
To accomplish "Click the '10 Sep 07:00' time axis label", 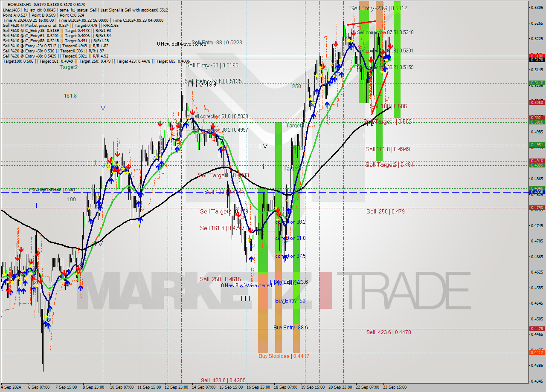I will 122,387.
